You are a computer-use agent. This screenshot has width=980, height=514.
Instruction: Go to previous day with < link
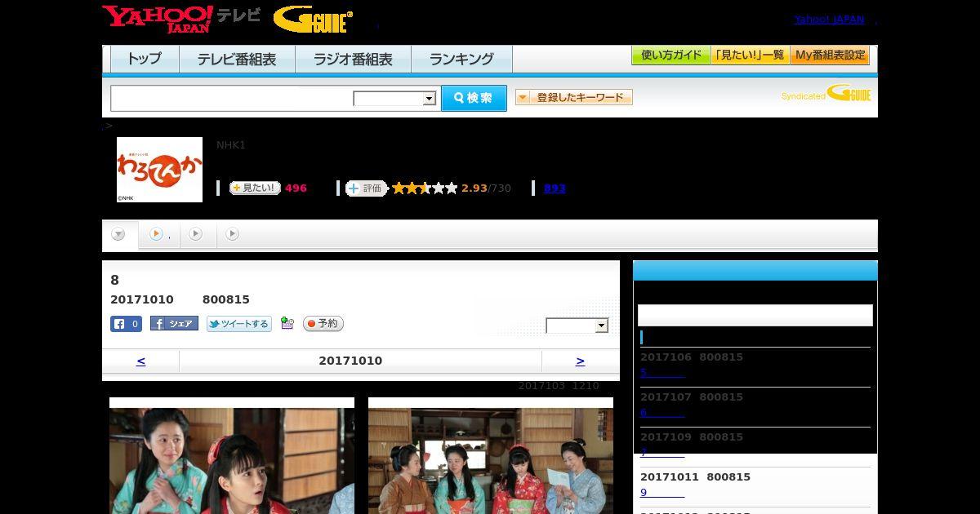pos(140,361)
